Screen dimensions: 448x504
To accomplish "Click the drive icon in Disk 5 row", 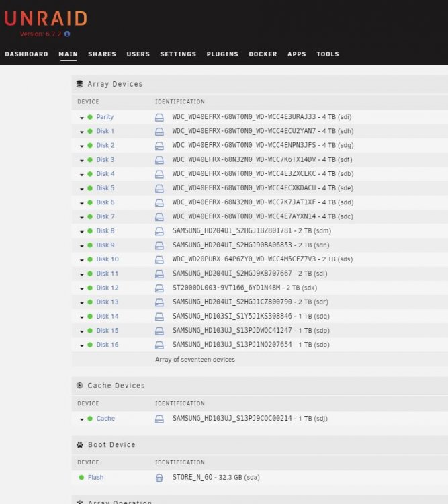I will 159,189.
